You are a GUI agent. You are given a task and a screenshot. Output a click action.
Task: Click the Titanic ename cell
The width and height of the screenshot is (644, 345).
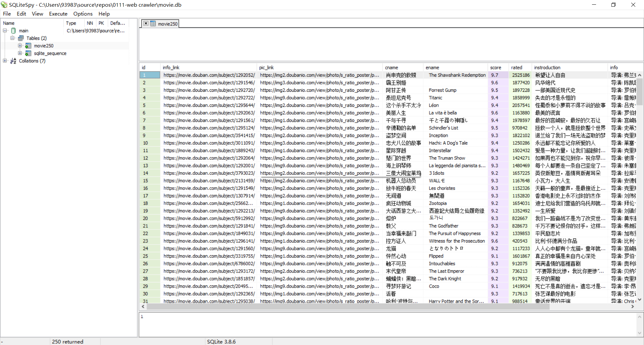(455, 98)
